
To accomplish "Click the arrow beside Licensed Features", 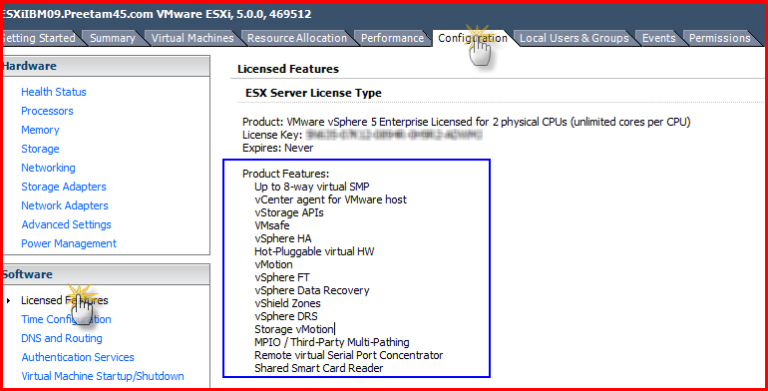I will [8, 300].
